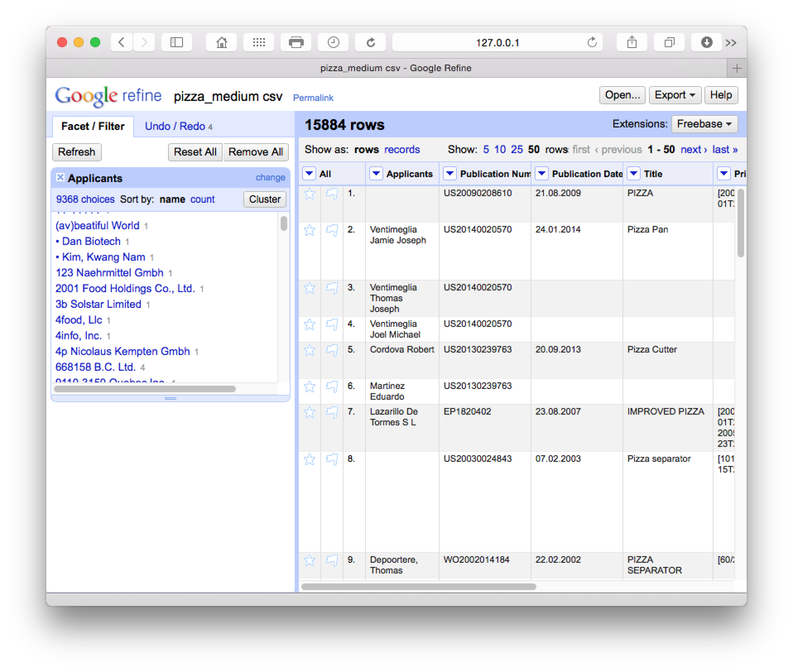Flag row 5 Cordova Robert
The image size is (793, 672).
point(332,350)
